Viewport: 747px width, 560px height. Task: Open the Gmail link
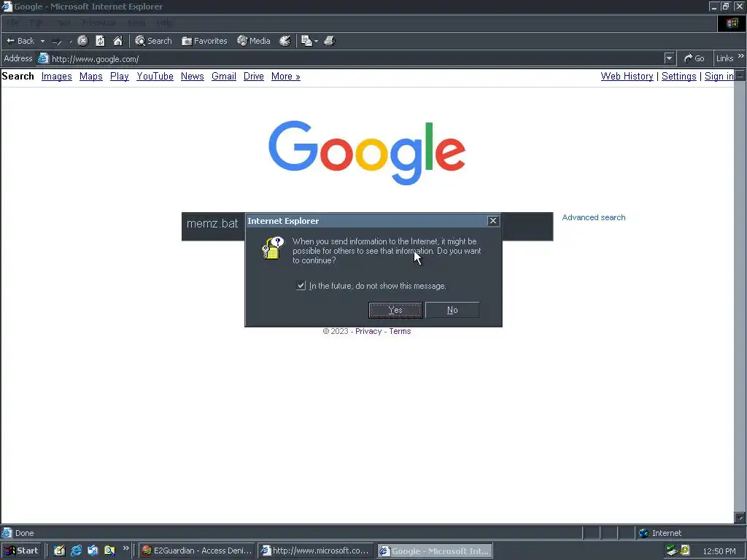(224, 76)
